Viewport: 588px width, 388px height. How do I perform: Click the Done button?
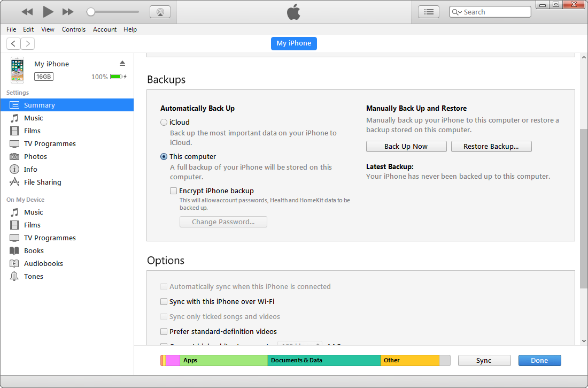[540, 361]
